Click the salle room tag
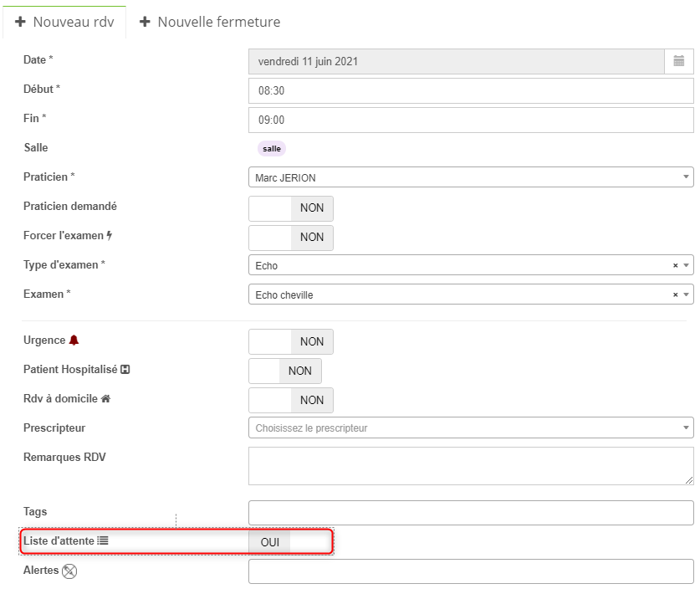 point(272,149)
